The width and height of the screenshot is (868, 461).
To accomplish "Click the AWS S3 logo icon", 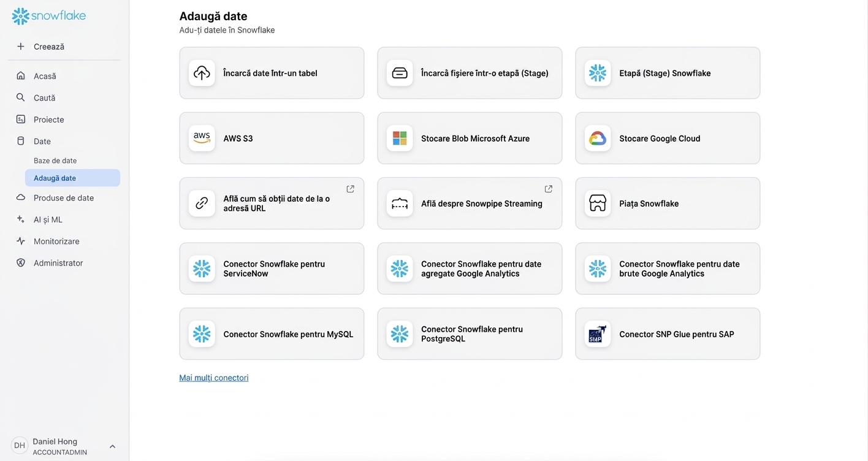I will pyautogui.click(x=202, y=138).
